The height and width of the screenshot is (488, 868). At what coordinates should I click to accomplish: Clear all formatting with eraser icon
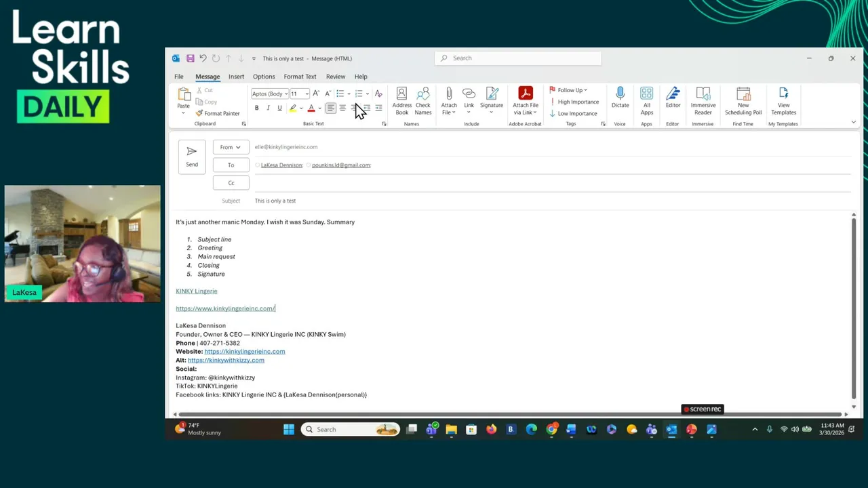[x=378, y=94]
